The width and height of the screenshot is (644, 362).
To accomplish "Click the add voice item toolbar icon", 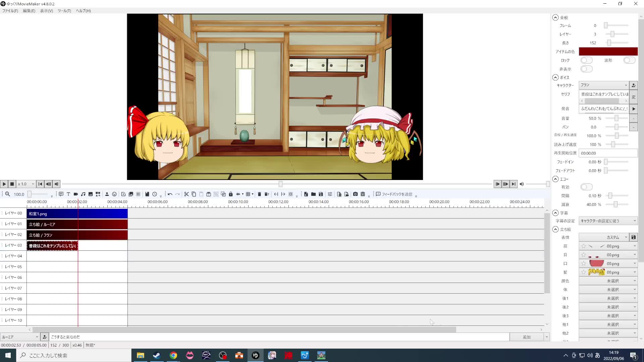I will coord(61,194).
